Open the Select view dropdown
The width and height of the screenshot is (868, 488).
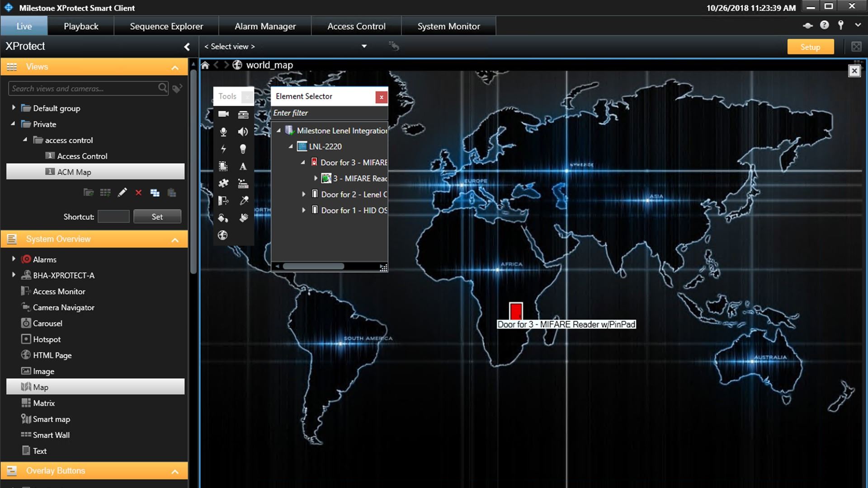364,46
